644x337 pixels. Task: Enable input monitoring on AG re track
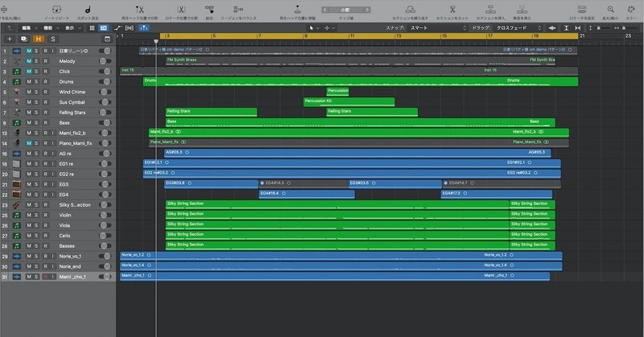coord(52,154)
